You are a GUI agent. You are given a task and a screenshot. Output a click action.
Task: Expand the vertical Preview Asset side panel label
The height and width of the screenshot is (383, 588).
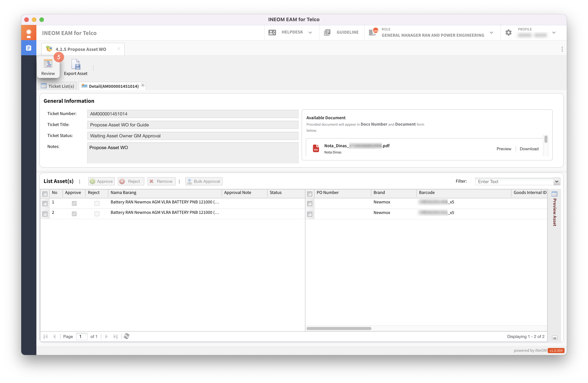coord(555,212)
